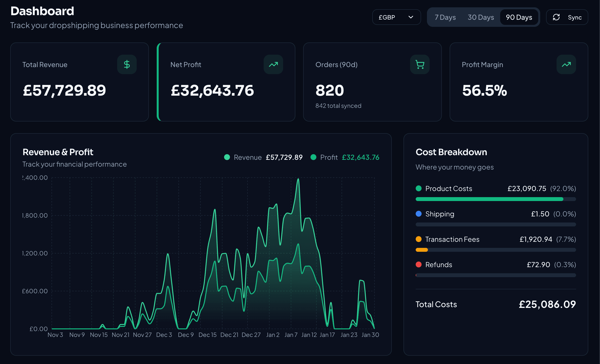Click the Dashboard heading
Image resolution: width=600 pixels, height=364 pixels.
pyautogui.click(x=42, y=11)
